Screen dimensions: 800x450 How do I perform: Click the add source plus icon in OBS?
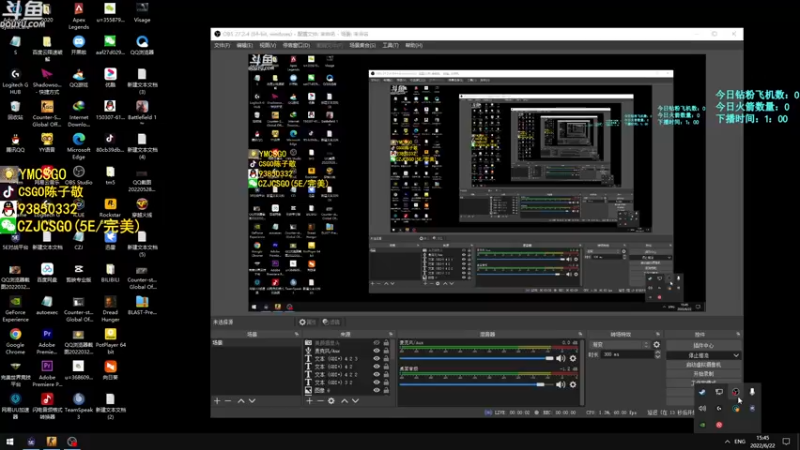click(x=309, y=401)
